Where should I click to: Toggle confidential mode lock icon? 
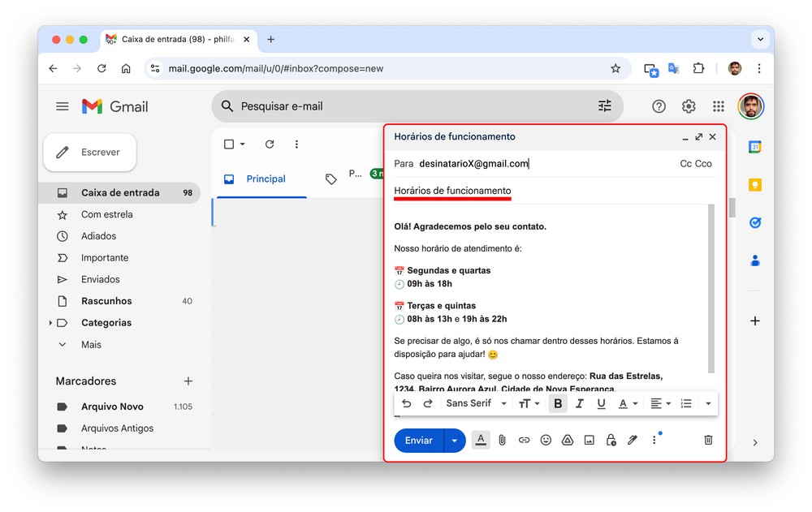(x=611, y=440)
